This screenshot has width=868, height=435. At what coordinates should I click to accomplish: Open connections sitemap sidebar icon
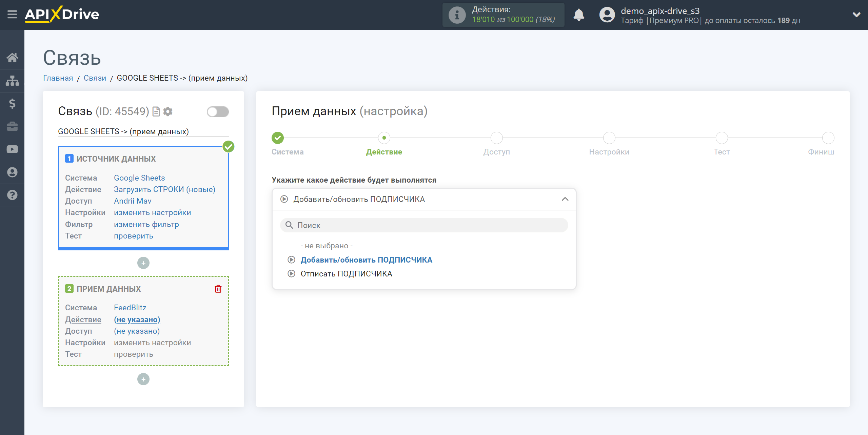[x=12, y=81]
